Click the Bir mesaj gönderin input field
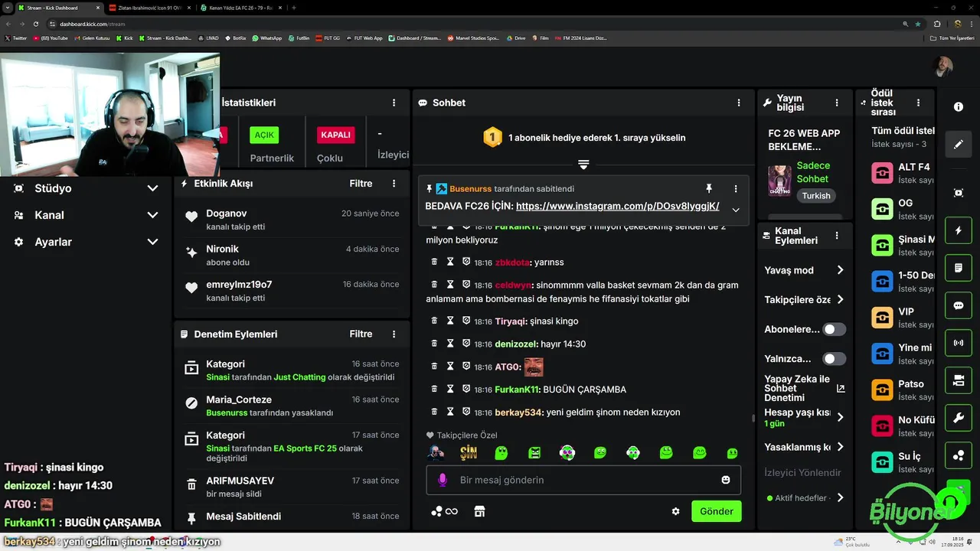 click(582, 480)
